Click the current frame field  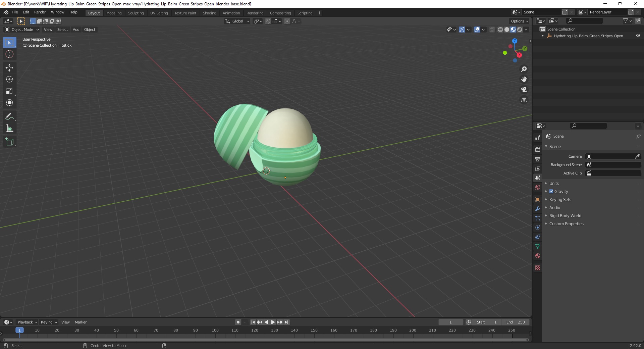pyautogui.click(x=450, y=322)
